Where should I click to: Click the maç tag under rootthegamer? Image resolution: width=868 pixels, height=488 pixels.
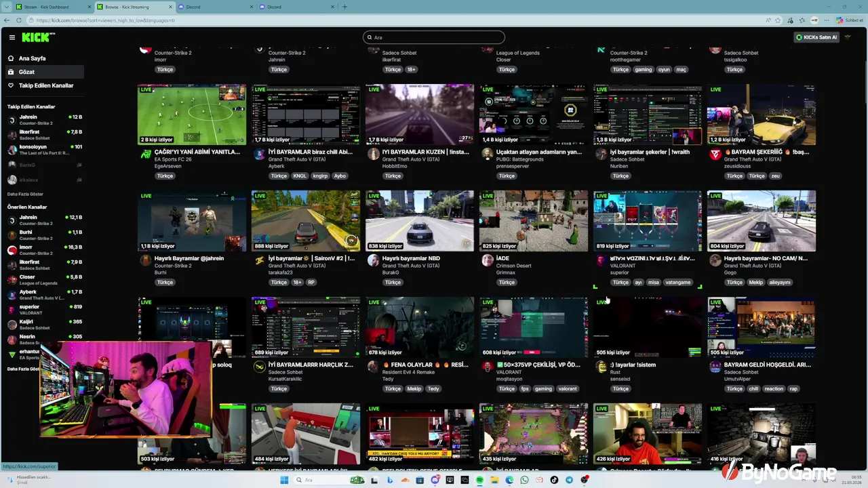[x=682, y=70]
